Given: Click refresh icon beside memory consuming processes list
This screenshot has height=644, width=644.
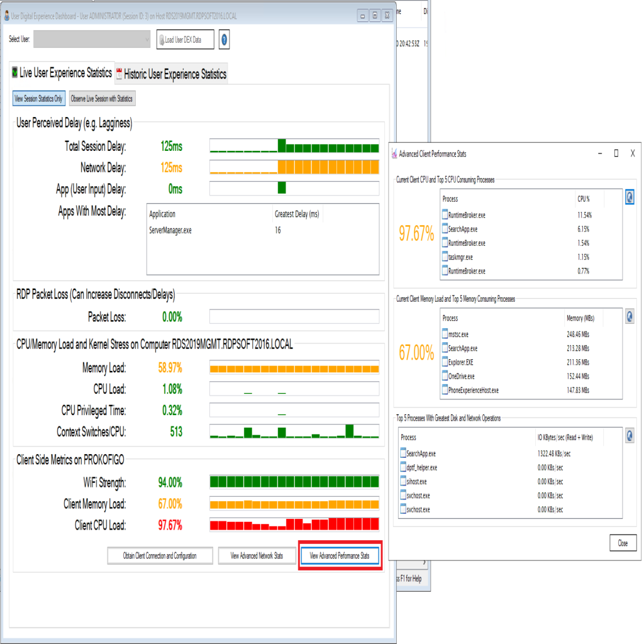Looking at the screenshot, I should [x=629, y=316].
